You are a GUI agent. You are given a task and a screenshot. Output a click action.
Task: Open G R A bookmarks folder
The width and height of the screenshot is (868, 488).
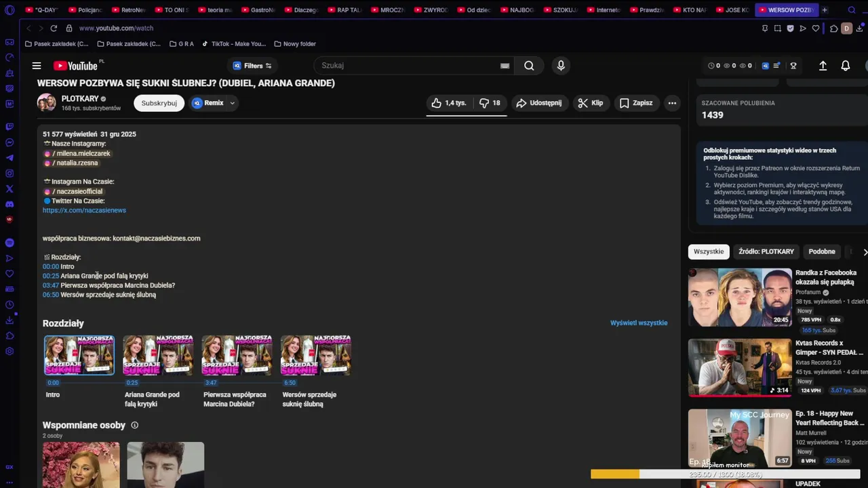click(x=182, y=44)
